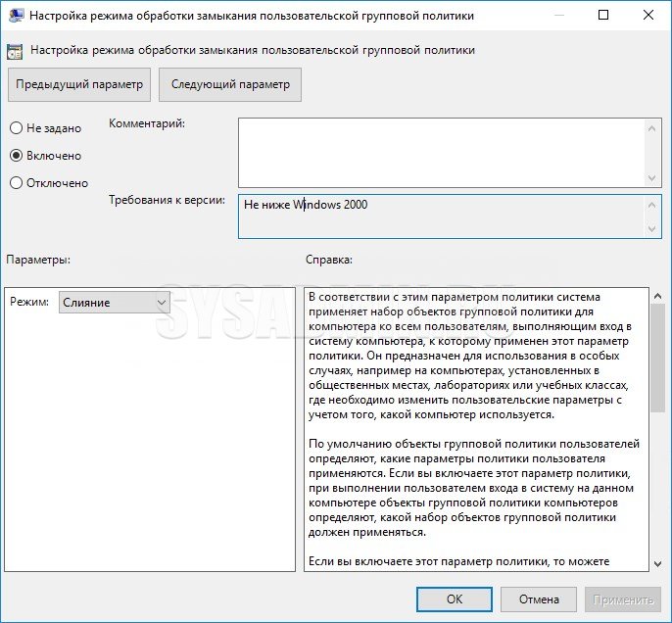The image size is (672, 623).
Task: Open the Режим dropdown showing Слияние
Action: [x=115, y=303]
